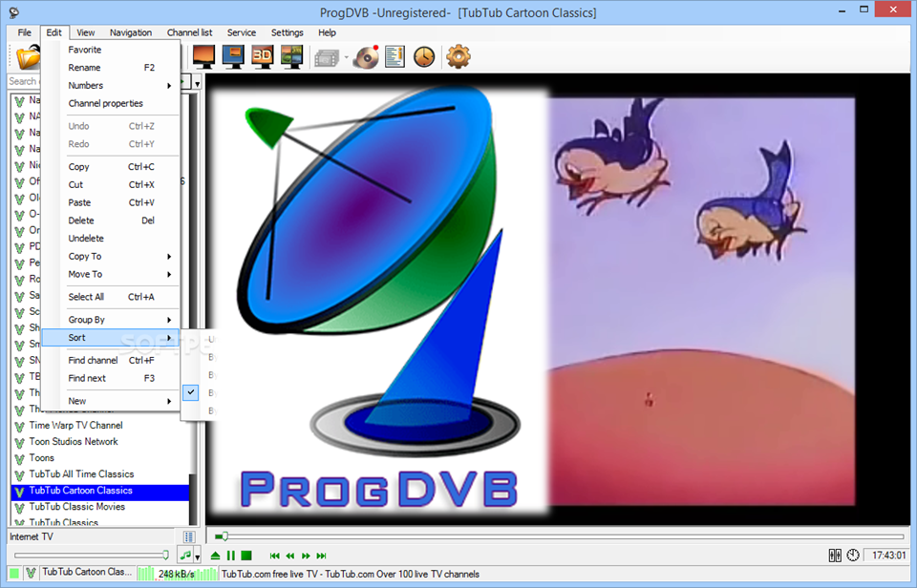Start recording with the disc record icon
917x588 pixels.
coord(366,57)
